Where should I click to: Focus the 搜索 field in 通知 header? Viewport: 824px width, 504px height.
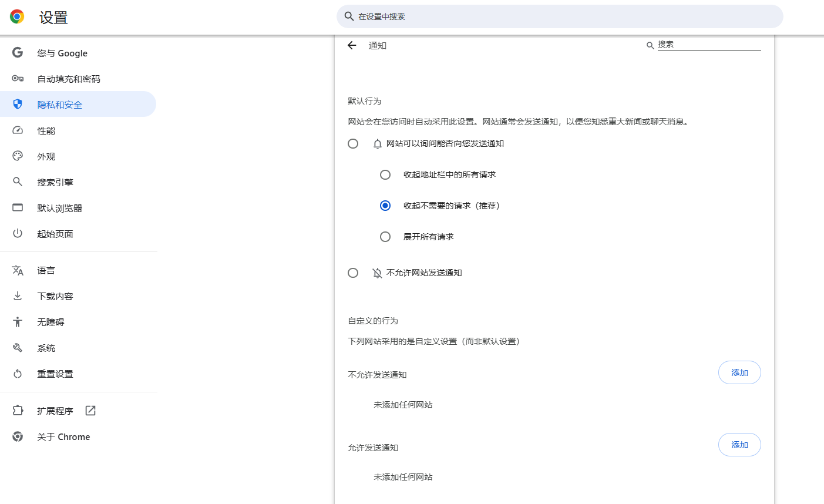tap(709, 45)
